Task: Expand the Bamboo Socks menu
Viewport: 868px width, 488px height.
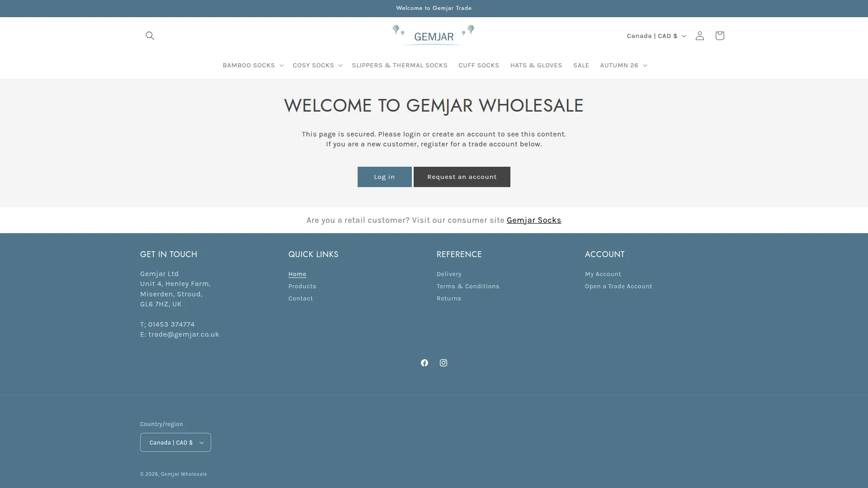Action: (253, 65)
